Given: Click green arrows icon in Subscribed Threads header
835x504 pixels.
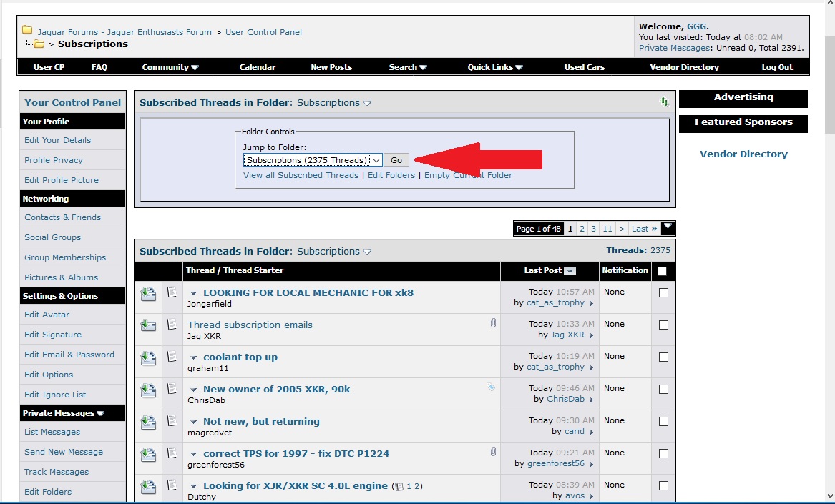Looking at the screenshot, I should pos(664,103).
